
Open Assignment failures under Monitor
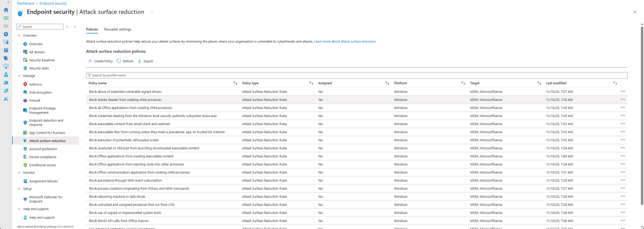(42, 181)
